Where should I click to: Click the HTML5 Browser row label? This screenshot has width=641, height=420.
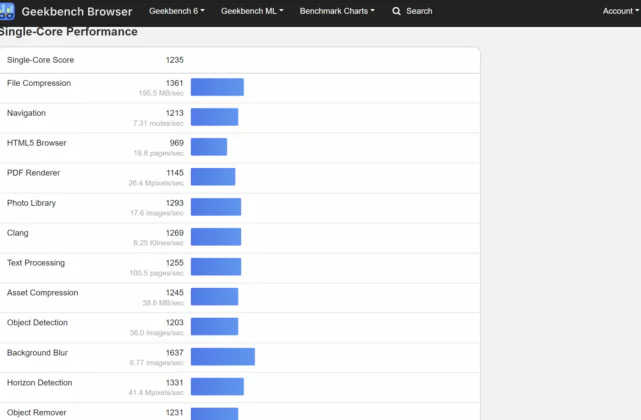tap(36, 143)
